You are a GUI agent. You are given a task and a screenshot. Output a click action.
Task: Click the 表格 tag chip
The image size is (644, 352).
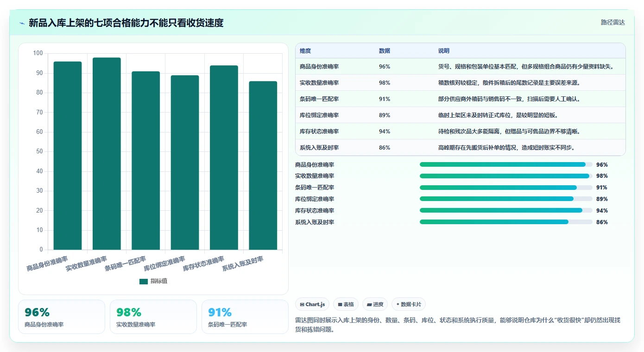(x=346, y=304)
